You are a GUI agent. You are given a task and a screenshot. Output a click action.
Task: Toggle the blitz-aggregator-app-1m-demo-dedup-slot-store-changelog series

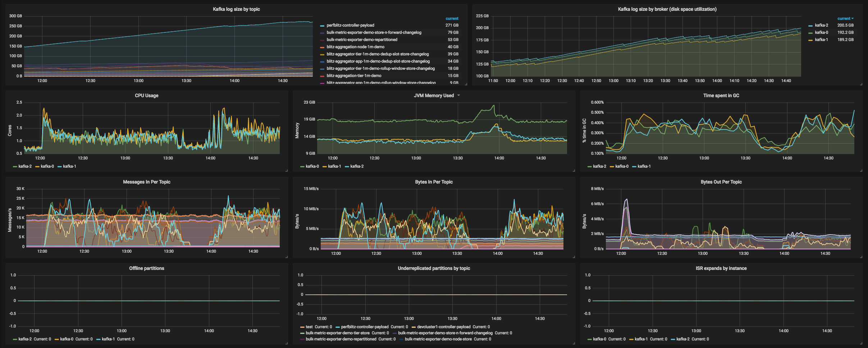378,61
